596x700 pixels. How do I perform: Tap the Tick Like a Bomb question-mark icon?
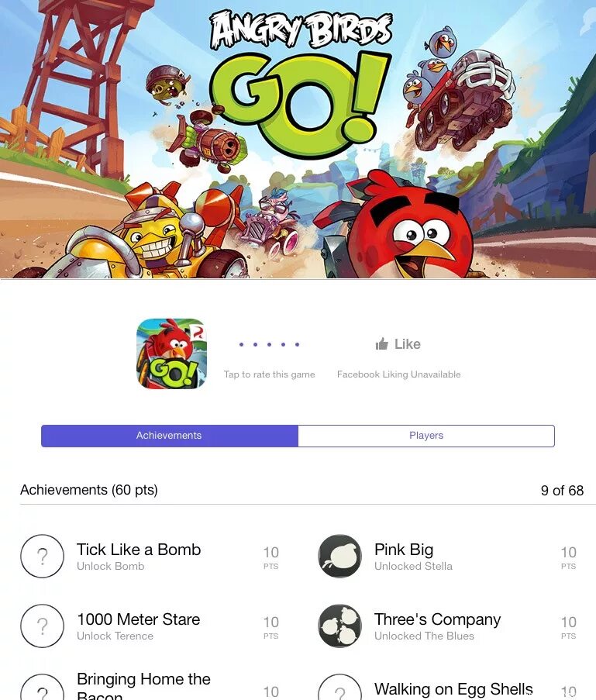[x=43, y=557]
